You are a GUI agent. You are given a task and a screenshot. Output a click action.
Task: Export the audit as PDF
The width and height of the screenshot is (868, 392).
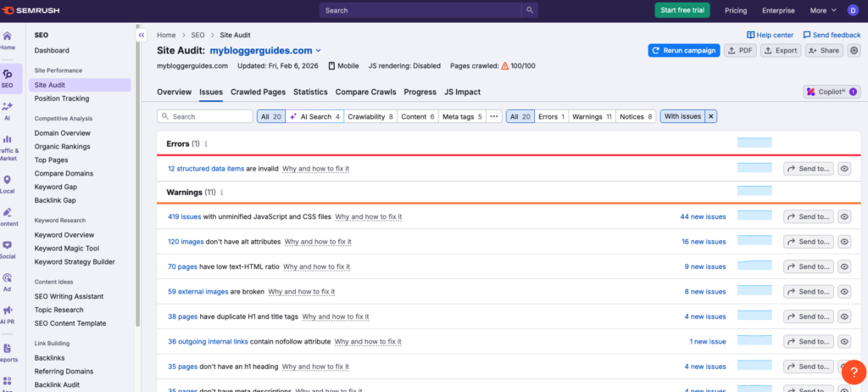pos(740,50)
